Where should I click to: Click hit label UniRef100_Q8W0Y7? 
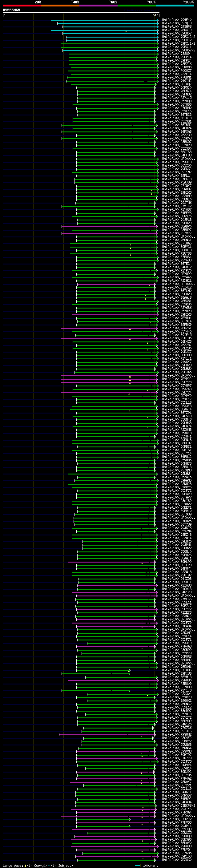coord(177,782)
